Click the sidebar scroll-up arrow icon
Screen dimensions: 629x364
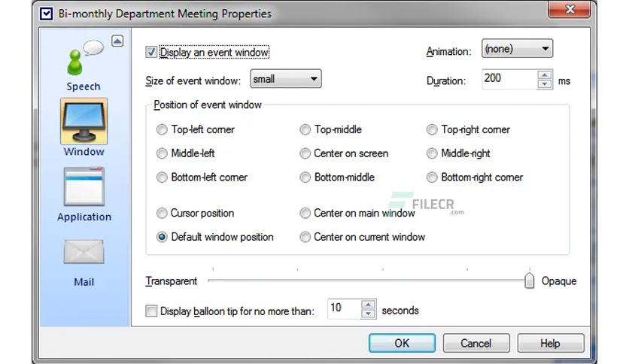click(x=117, y=41)
